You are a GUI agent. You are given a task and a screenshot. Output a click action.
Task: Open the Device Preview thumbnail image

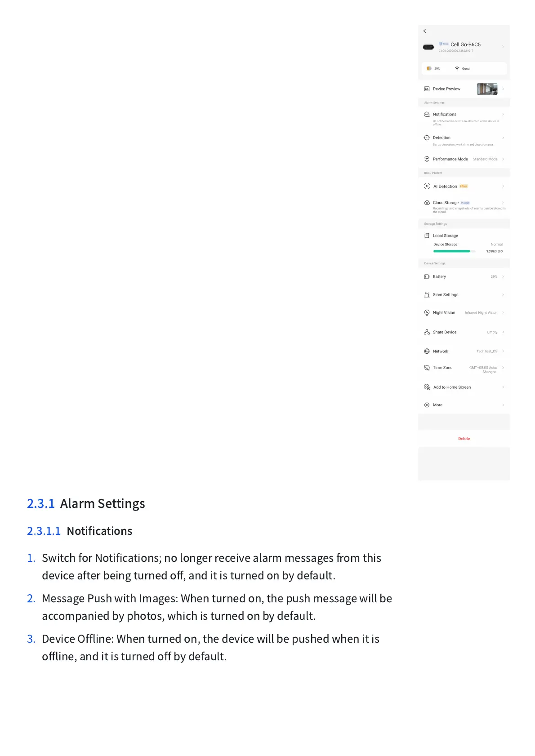(487, 89)
